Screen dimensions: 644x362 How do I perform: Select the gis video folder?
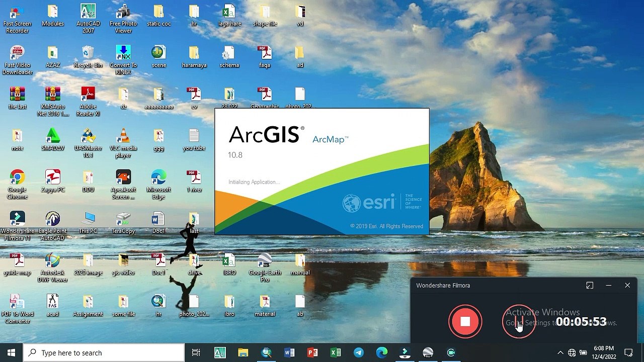pos(123,264)
